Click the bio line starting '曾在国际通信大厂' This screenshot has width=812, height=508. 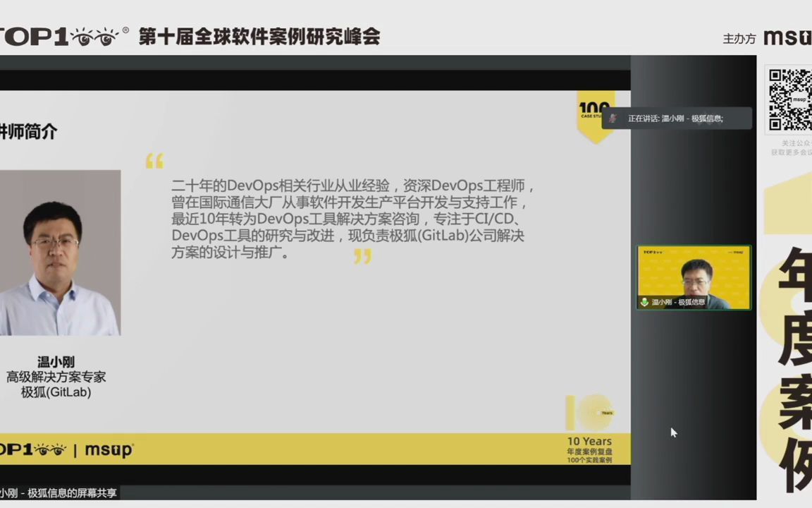tap(350, 202)
